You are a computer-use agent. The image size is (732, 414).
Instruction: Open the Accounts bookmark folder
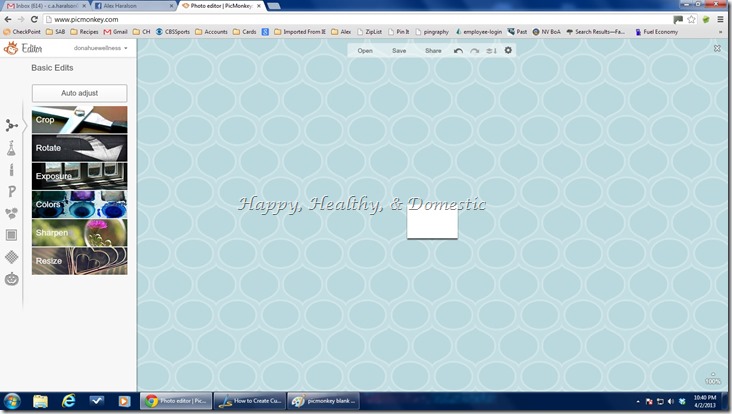tap(211, 32)
